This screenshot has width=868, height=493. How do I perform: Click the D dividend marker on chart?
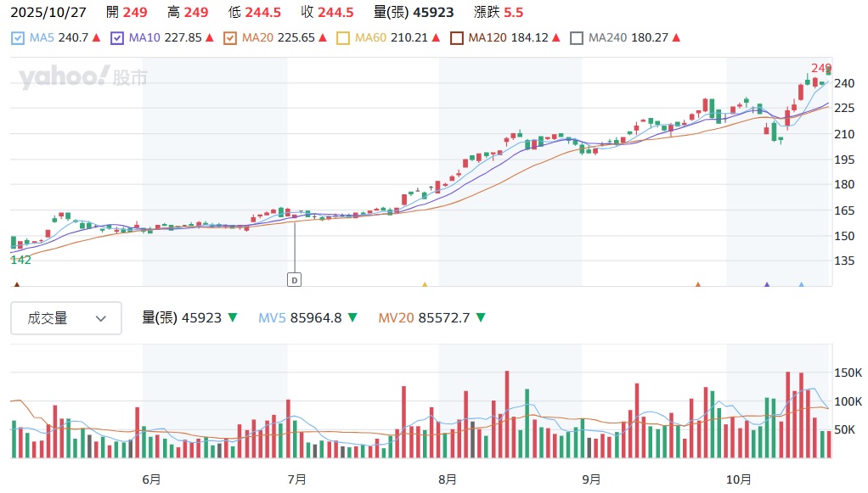(295, 279)
